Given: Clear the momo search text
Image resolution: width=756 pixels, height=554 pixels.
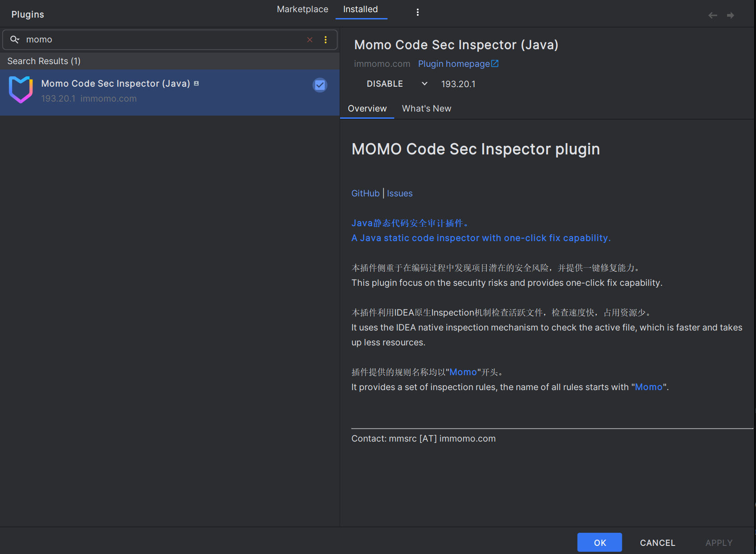Looking at the screenshot, I should tap(310, 40).
